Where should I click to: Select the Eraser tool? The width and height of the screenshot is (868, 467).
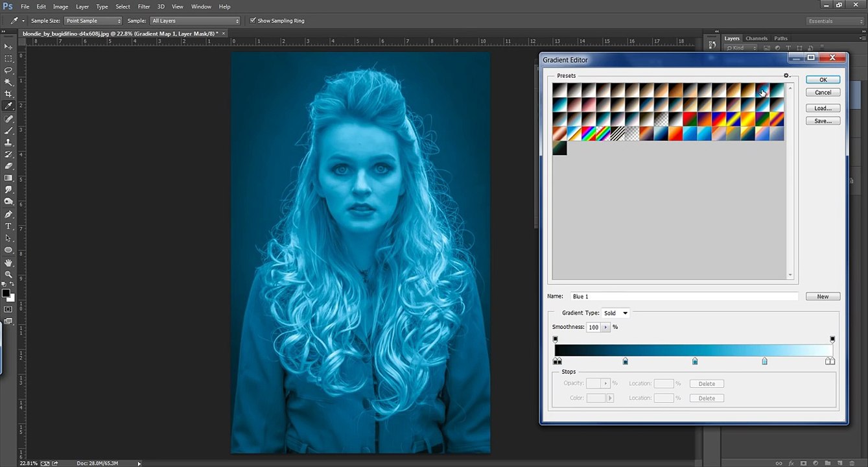point(8,166)
